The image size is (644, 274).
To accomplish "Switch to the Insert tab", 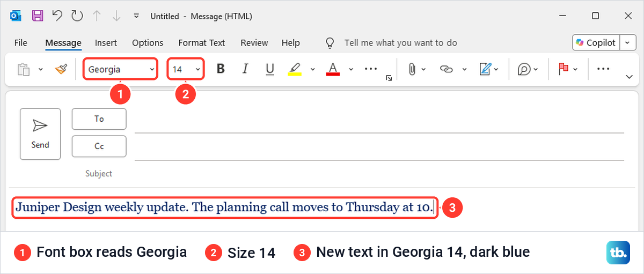I will (106, 43).
